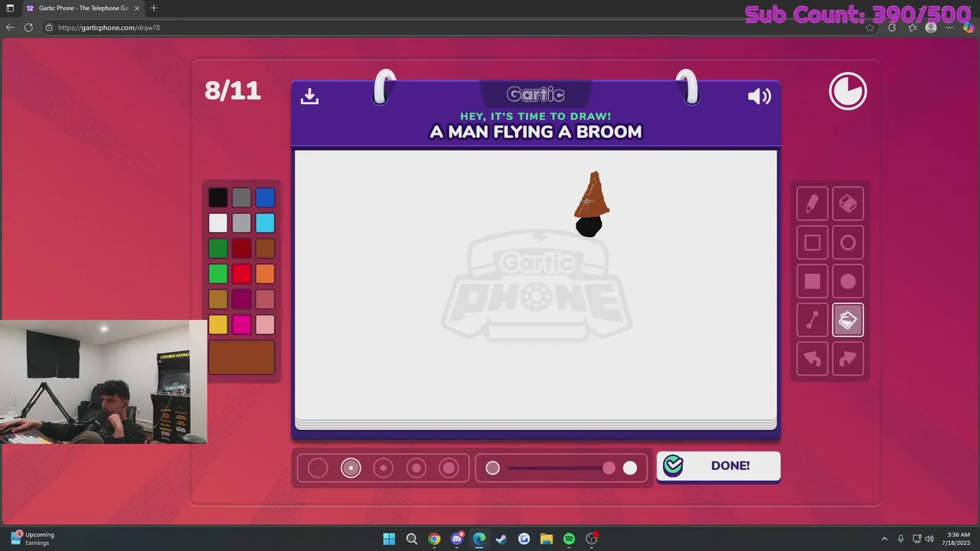Select the light pink color swatch
The width and height of the screenshot is (980, 551).
coord(265,324)
